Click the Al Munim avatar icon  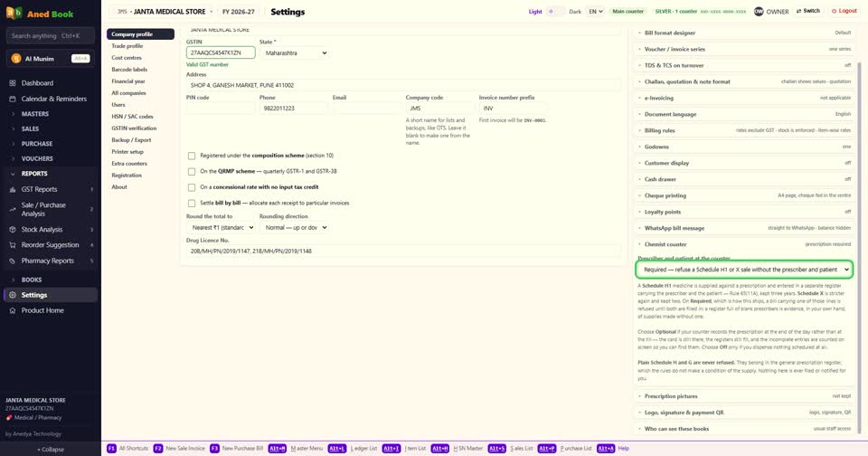click(x=16, y=59)
